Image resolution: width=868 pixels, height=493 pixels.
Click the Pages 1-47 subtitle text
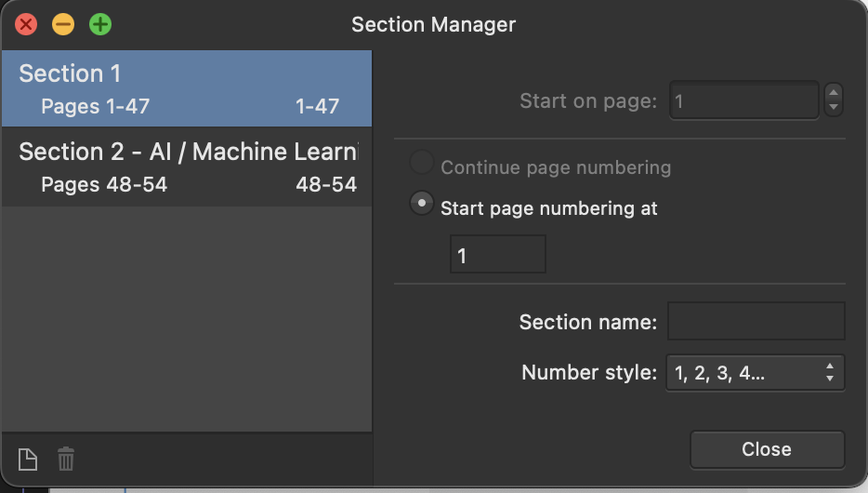click(x=95, y=106)
